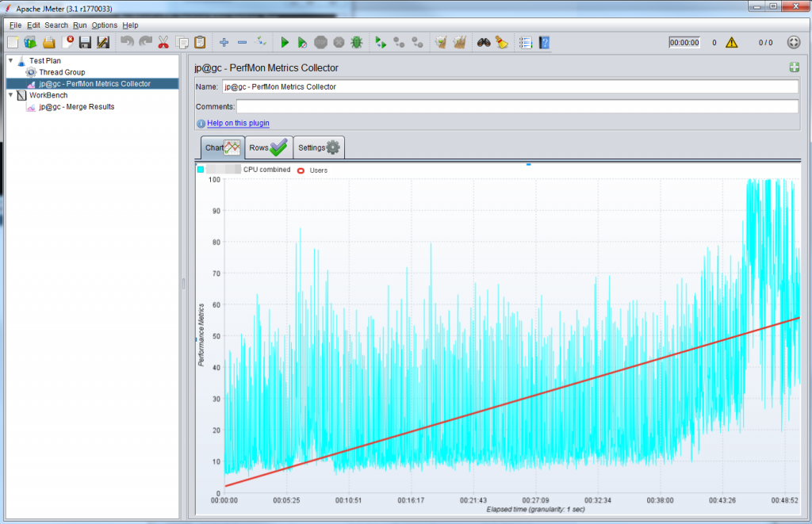The image size is (812, 524).
Task: Redo the action in toolbar
Action: pyautogui.click(x=146, y=43)
